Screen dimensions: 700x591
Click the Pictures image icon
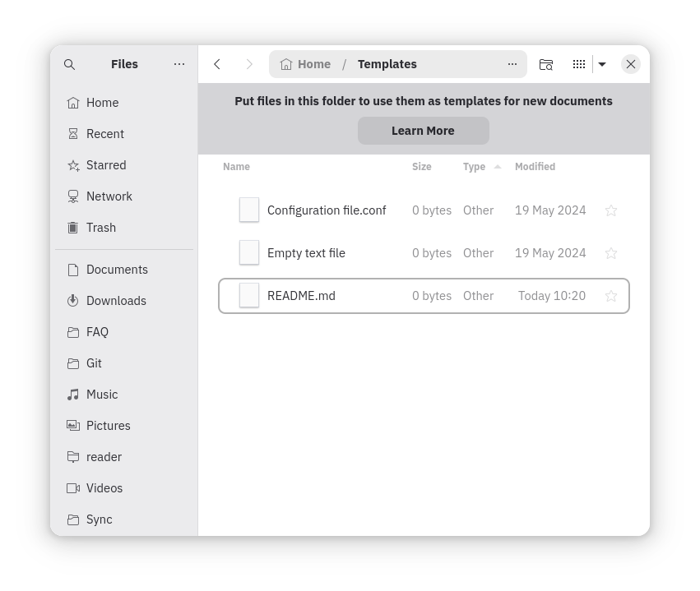click(x=72, y=426)
